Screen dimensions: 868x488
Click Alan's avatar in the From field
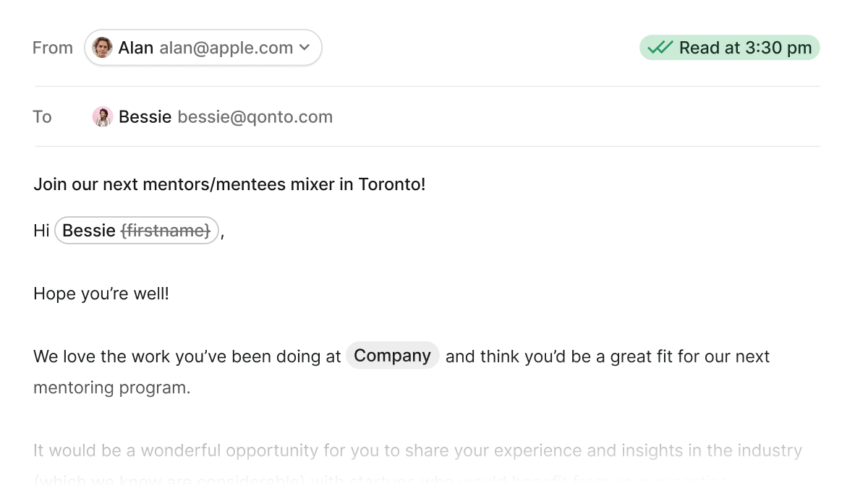pyautogui.click(x=103, y=48)
